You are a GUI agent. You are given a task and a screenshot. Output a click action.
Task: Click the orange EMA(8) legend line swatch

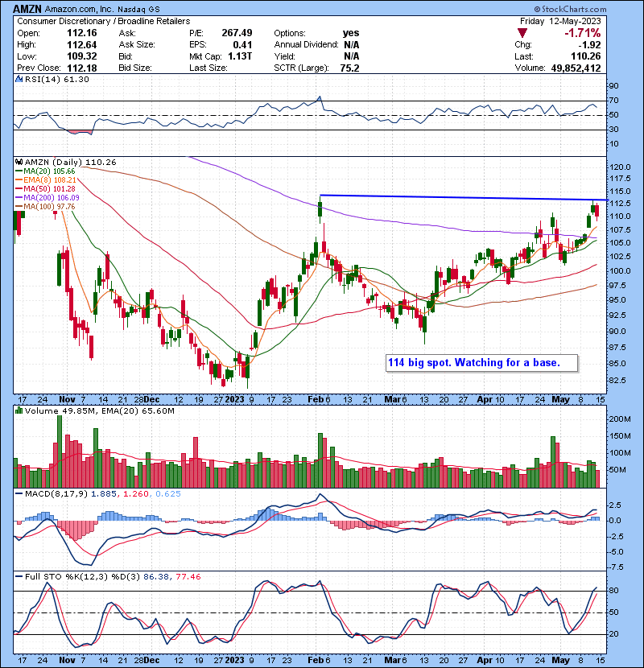19,180
